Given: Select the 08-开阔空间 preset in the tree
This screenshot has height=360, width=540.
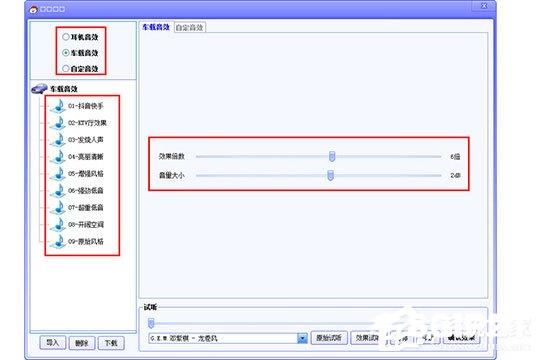Looking at the screenshot, I should click(86, 225).
